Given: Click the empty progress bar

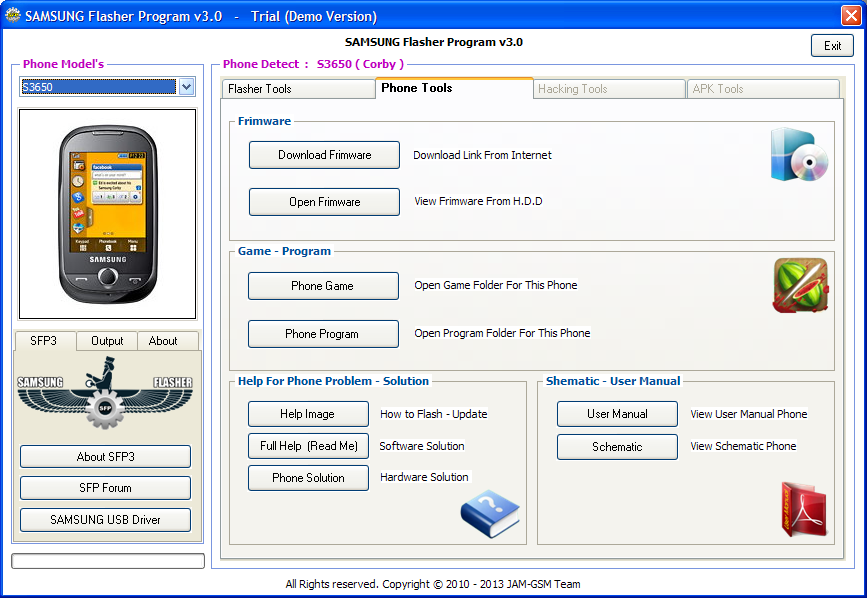Looking at the screenshot, I should (x=108, y=561).
